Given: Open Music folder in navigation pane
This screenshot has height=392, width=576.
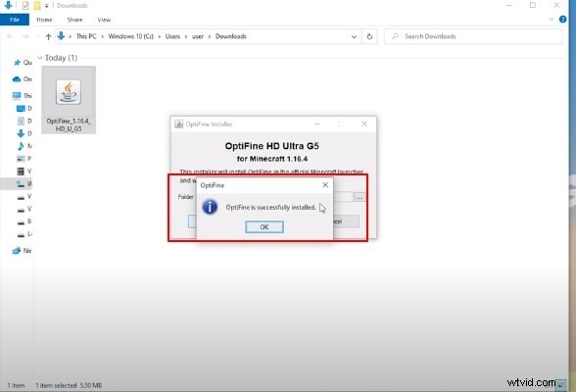Looking at the screenshot, I should coord(24,146).
